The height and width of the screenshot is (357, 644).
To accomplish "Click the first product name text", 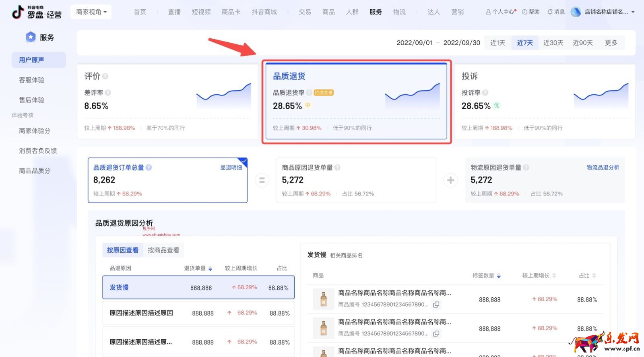I will tap(394, 293).
